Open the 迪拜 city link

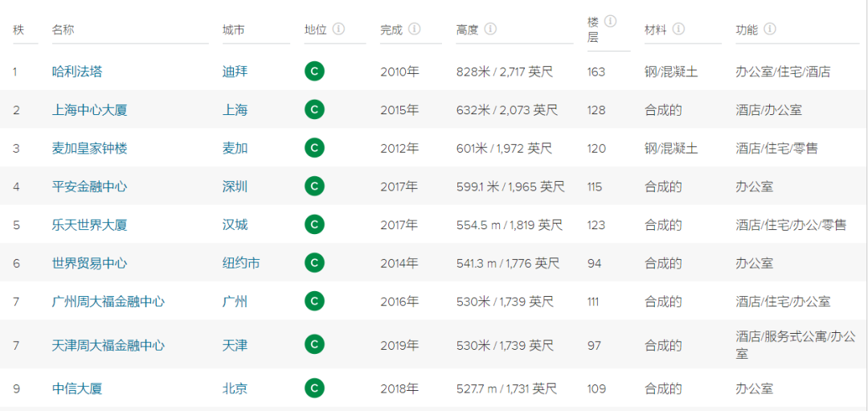pos(235,72)
